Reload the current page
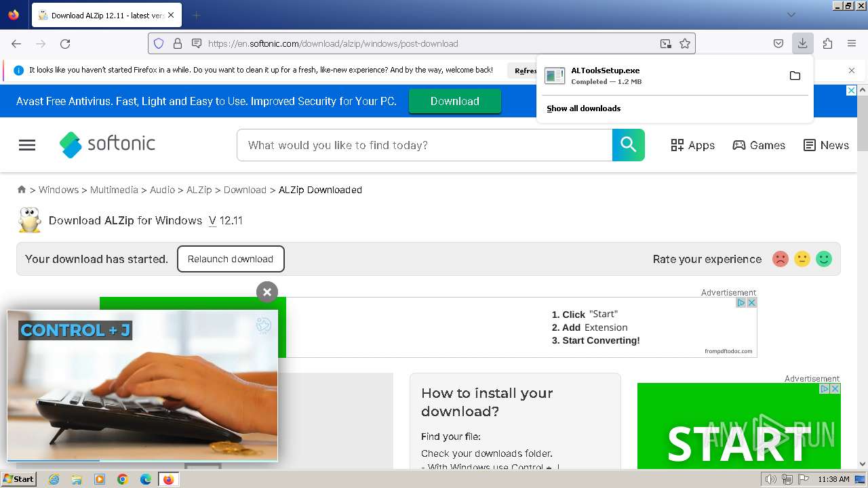 click(65, 43)
